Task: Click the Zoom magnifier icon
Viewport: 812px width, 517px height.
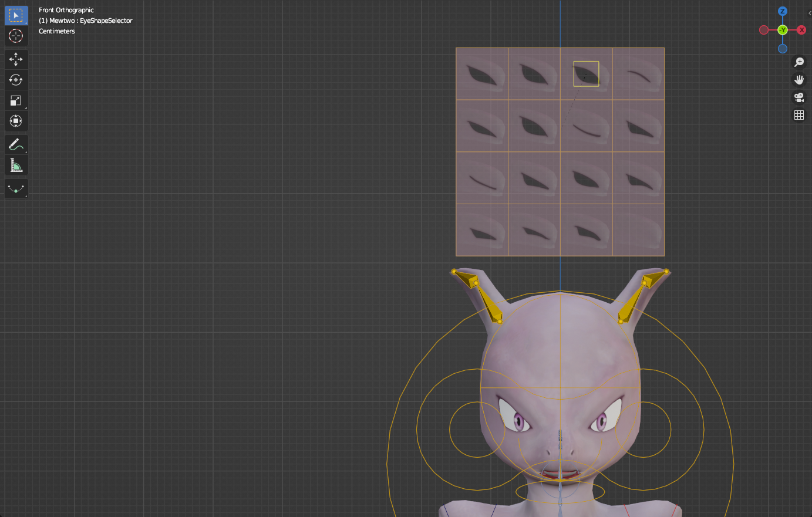Action: (799, 62)
